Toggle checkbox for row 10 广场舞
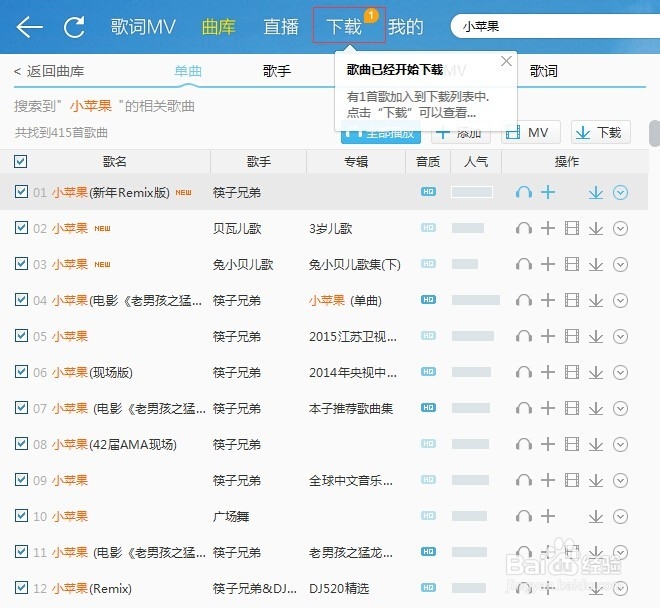The image size is (660, 608). 21,515
